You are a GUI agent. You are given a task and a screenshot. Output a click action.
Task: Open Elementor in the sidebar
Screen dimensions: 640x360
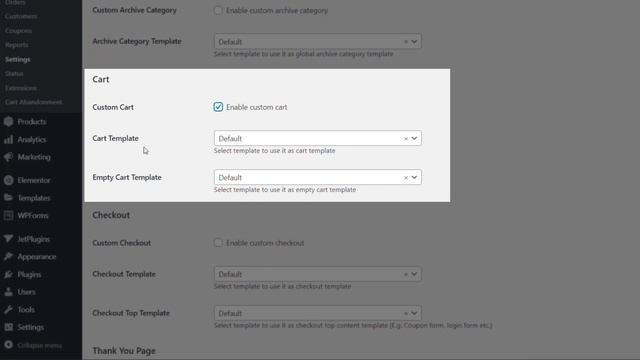coord(34,180)
